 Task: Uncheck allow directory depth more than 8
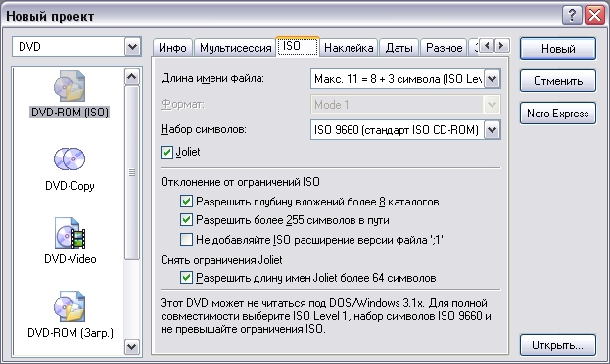tap(186, 201)
